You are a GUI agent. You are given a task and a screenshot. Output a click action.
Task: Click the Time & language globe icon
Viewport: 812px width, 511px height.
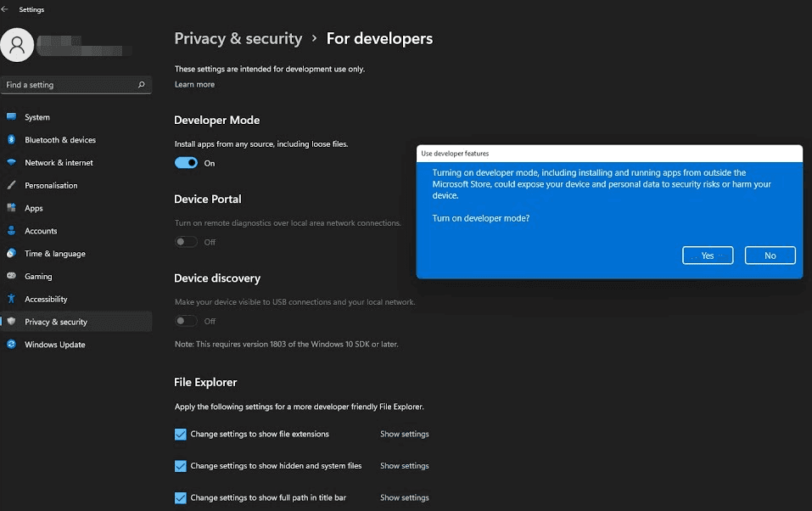click(x=11, y=254)
